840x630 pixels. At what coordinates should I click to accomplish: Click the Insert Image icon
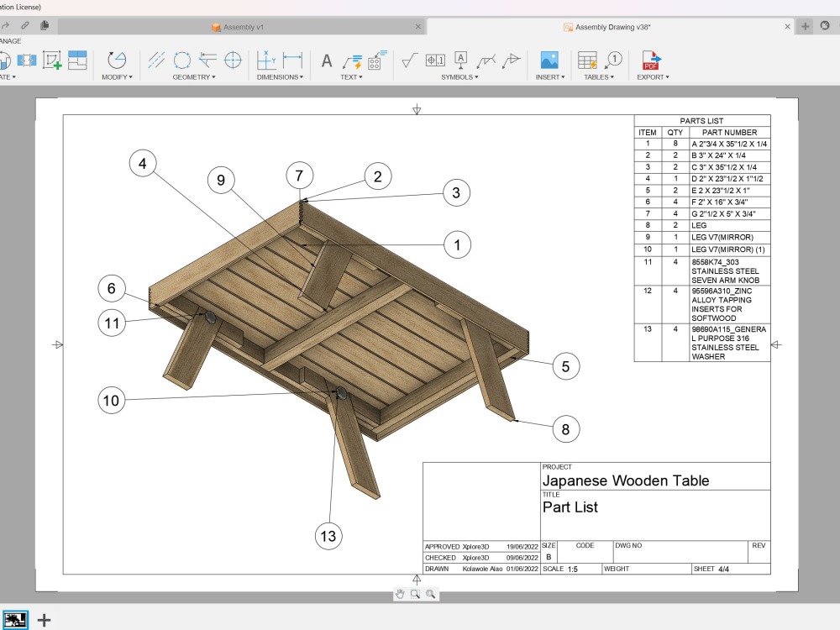click(x=549, y=60)
